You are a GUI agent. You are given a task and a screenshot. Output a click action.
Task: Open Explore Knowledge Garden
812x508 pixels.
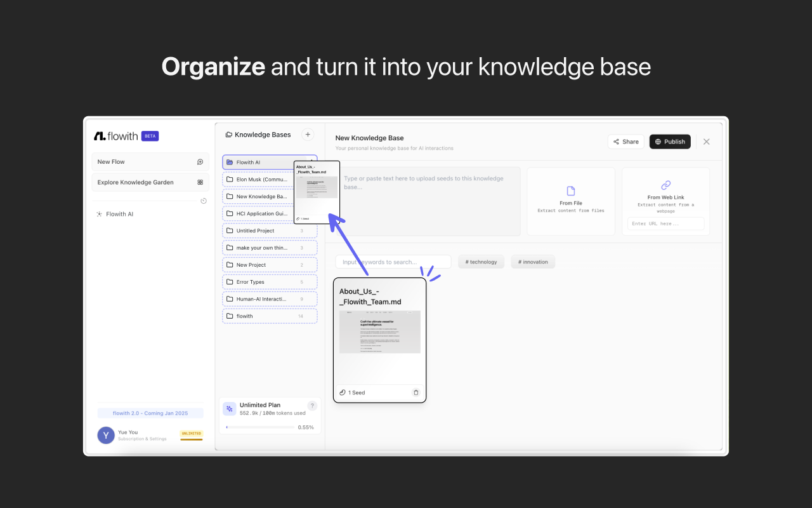(150, 182)
